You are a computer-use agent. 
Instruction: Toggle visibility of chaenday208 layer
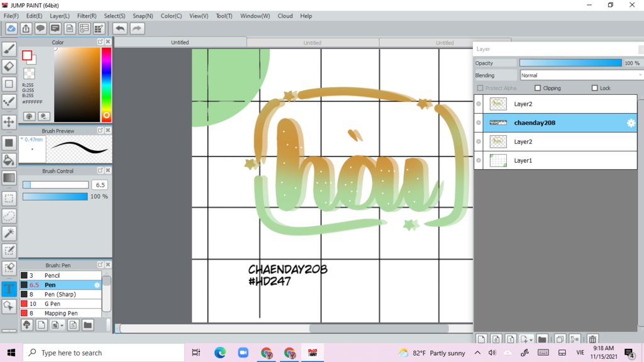pos(479,123)
